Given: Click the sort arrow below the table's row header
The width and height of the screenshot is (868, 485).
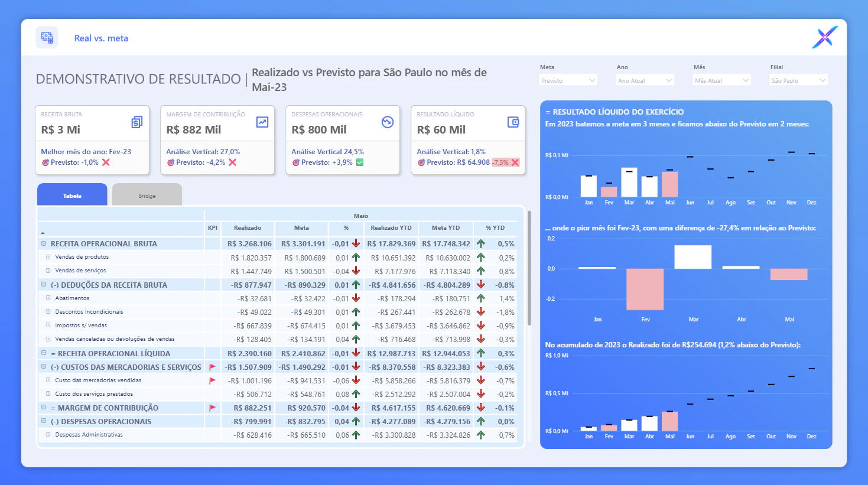Looking at the screenshot, I should pos(43,233).
